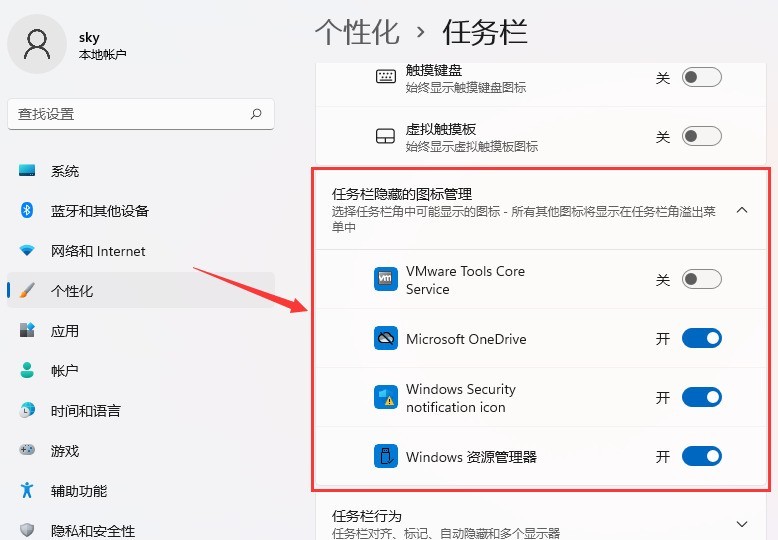Open 时间和语言 settings
The height and width of the screenshot is (540, 778).
(141, 410)
